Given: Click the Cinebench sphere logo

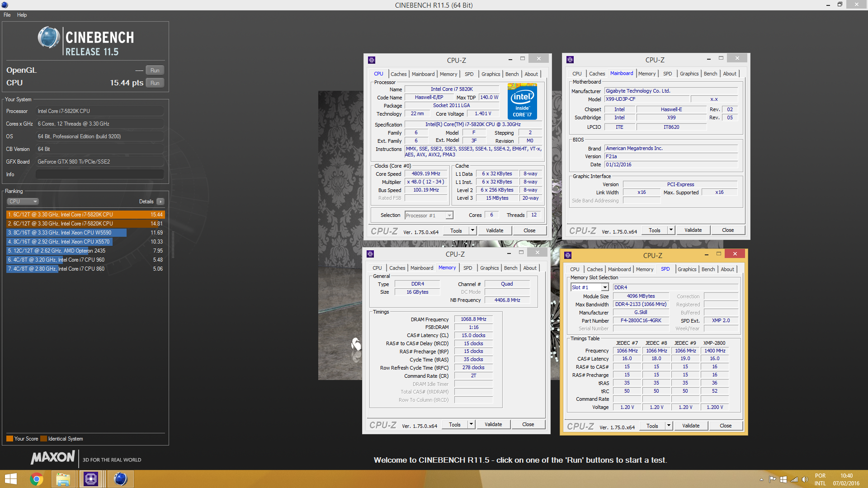Looking at the screenshot, I should (x=49, y=38).
